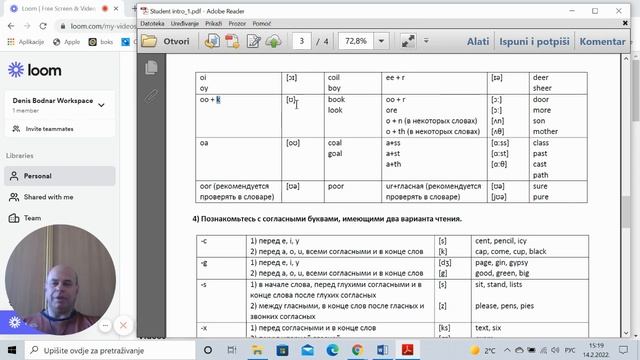Click the weather widget showing 2°C
Screen dimensions: 640x360
[482, 350]
